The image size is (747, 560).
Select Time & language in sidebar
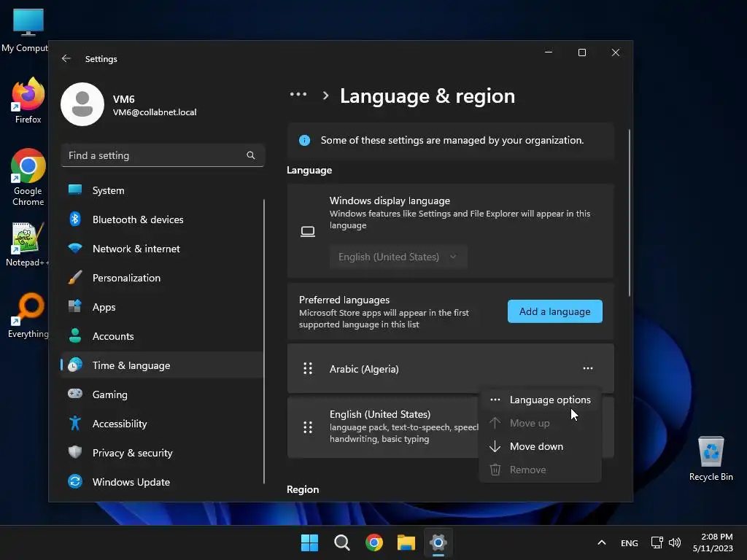click(x=162, y=365)
